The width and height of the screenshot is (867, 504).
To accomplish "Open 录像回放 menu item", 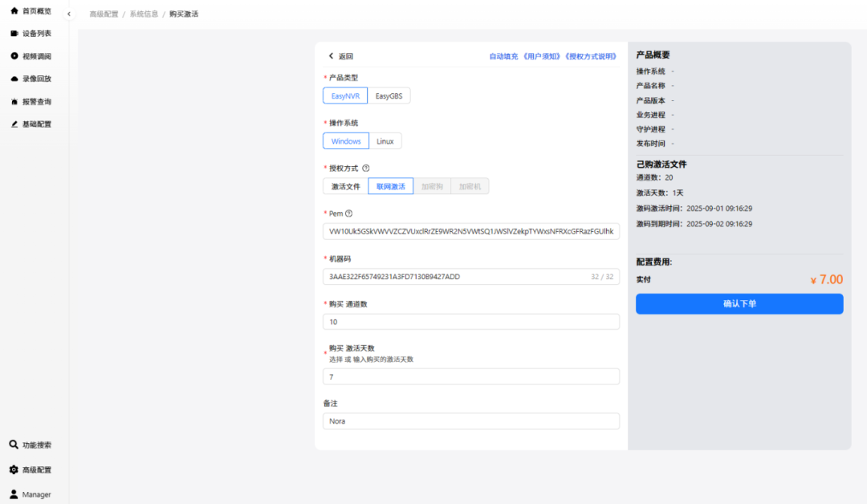I will click(x=35, y=79).
